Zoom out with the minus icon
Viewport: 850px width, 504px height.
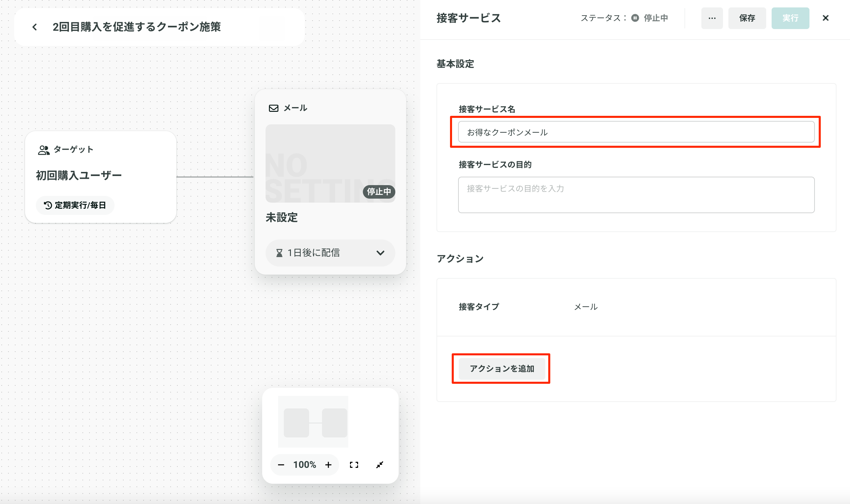pos(281,464)
